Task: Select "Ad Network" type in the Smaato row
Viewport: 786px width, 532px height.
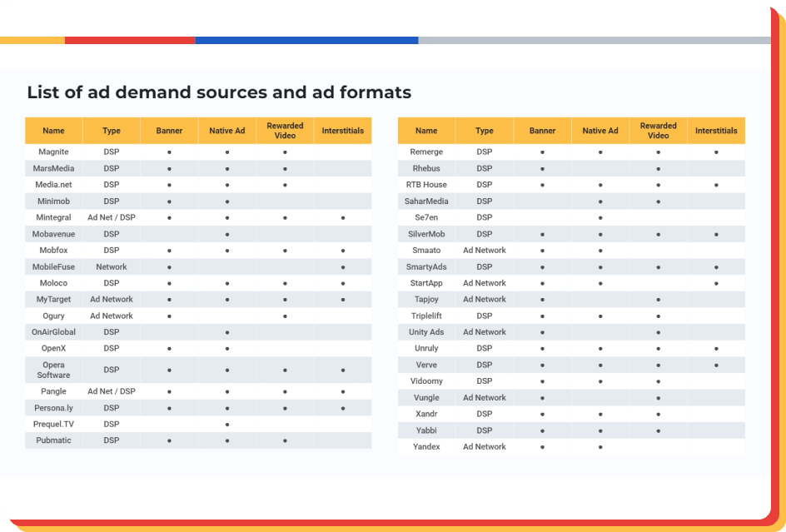Action: (x=485, y=251)
